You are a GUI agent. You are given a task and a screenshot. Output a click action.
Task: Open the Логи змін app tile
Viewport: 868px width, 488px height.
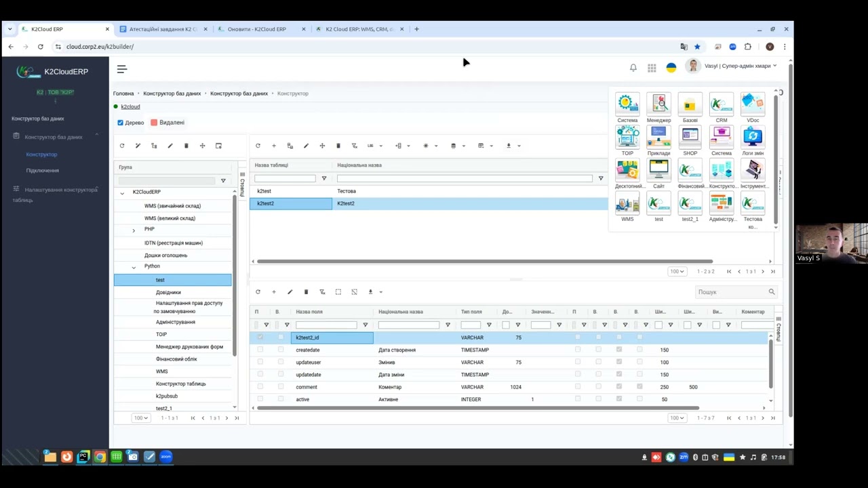[753, 141]
